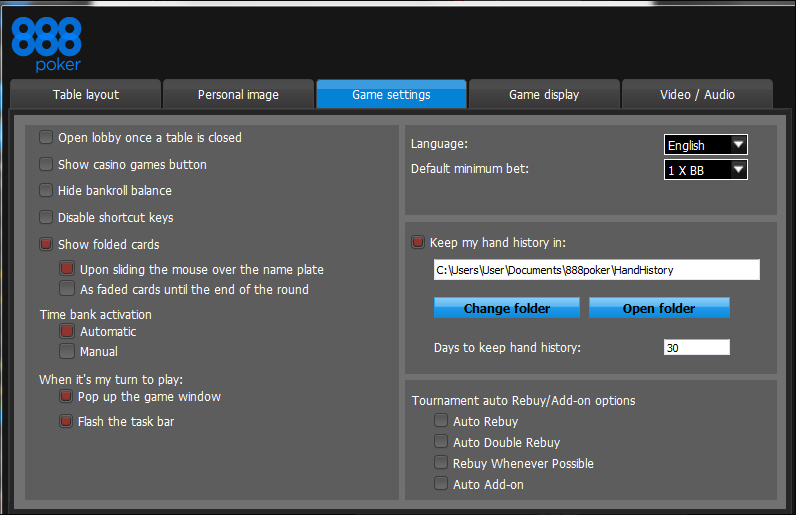Select As faded cards until end of round

point(67,288)
